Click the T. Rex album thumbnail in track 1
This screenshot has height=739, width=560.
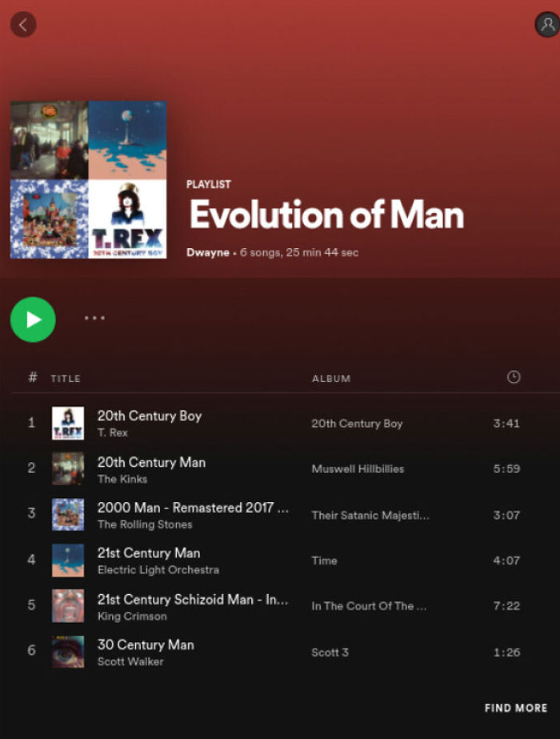pyautogui.click(x=68, y=423)
